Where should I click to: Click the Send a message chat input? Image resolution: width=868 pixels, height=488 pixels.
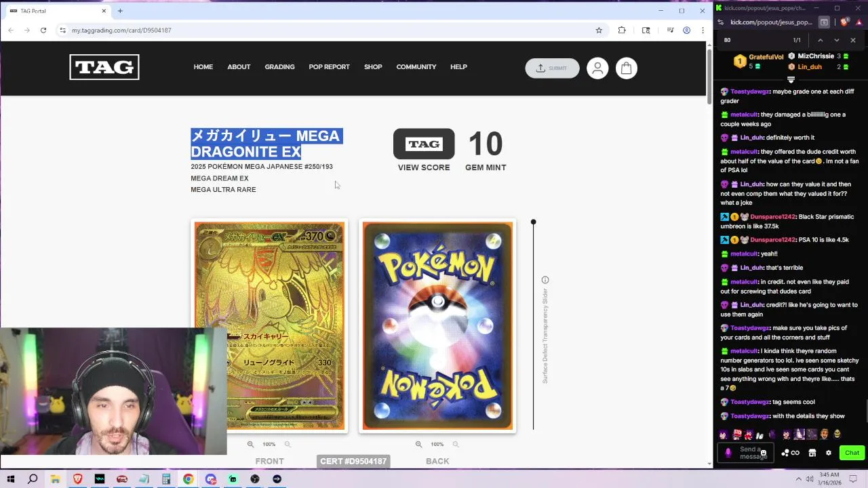coord(746,453)
